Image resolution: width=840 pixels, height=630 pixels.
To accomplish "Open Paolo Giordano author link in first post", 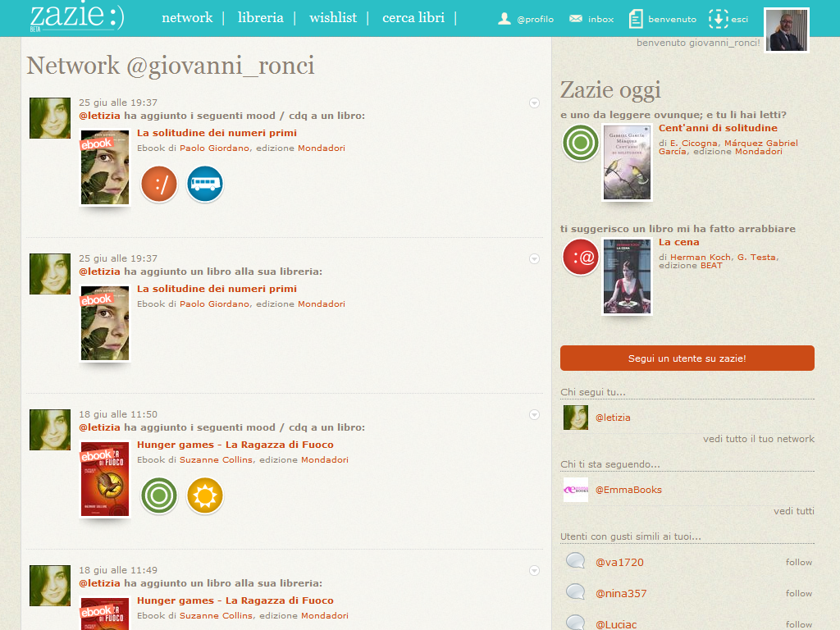I will point(214,148).
